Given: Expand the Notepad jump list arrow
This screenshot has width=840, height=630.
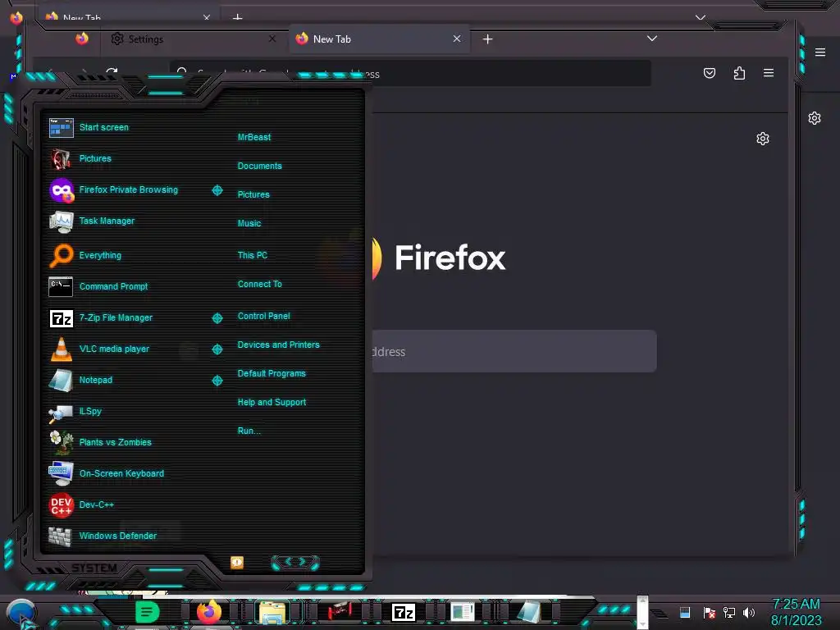Looking at the screenshot, I should (x=217, y=381).
